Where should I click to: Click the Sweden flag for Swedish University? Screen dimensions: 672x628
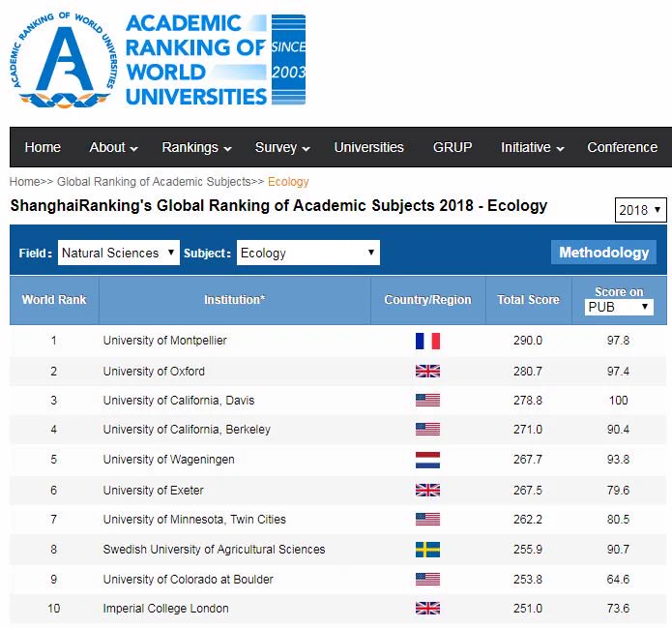coord(427,550)
